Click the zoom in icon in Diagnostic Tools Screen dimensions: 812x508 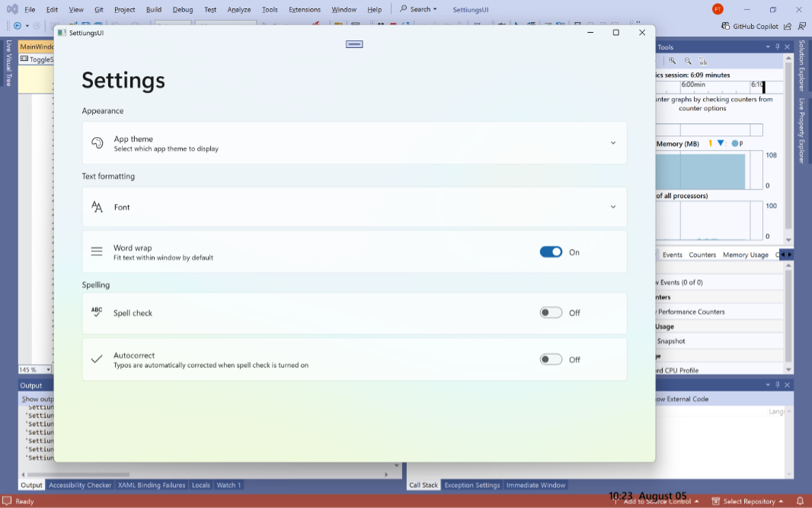(x=673, y=61)
